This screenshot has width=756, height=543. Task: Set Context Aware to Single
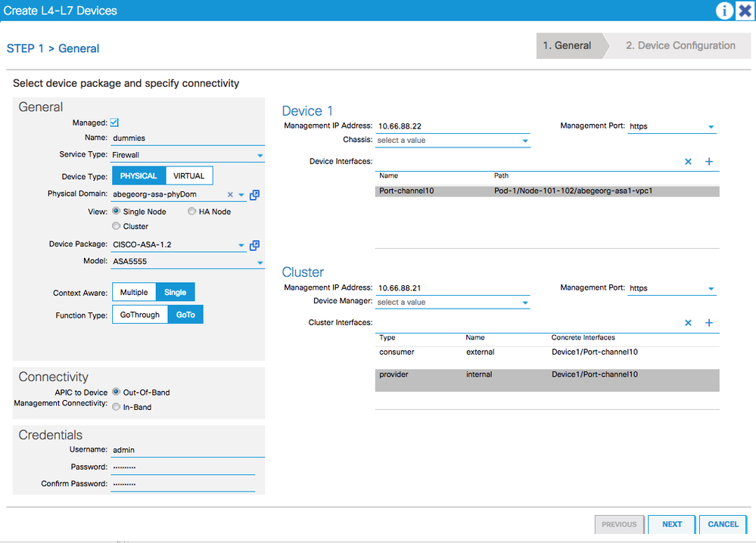point(175,292)
